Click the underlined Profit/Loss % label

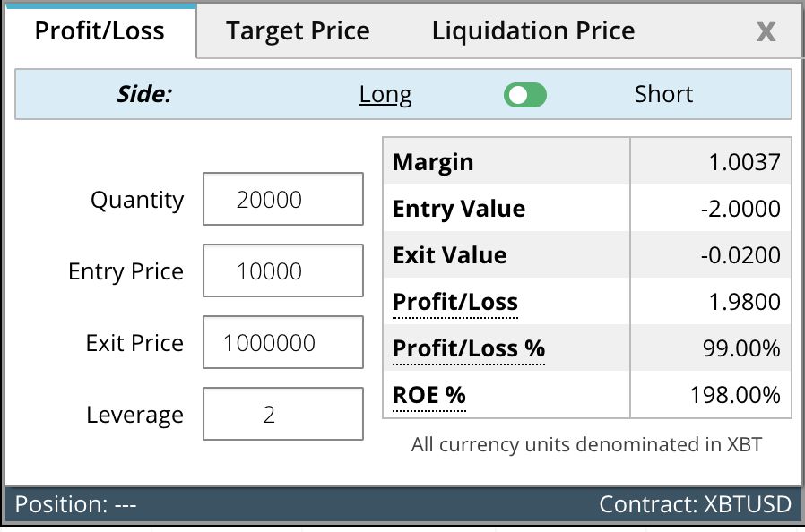click(469, 349)
